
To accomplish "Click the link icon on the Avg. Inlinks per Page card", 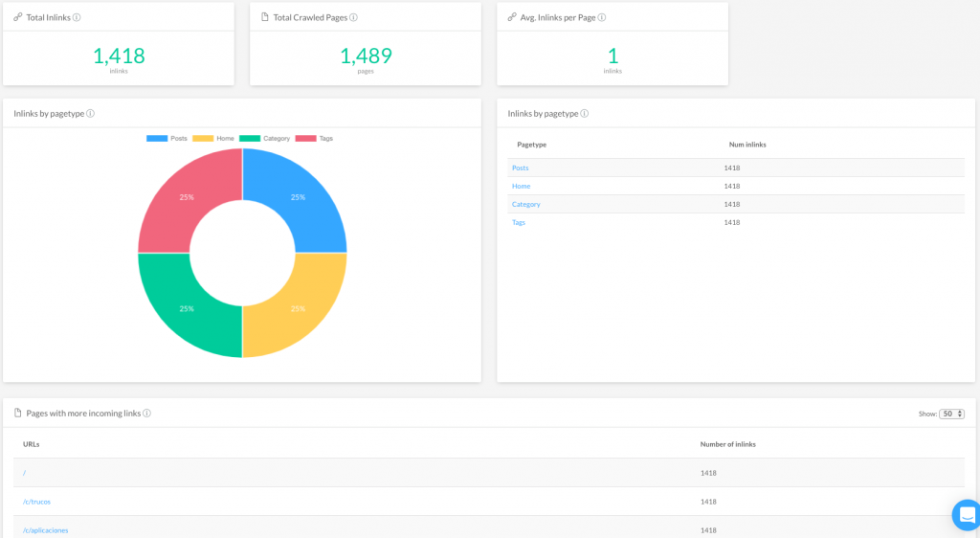I will (x=512, y=17).
